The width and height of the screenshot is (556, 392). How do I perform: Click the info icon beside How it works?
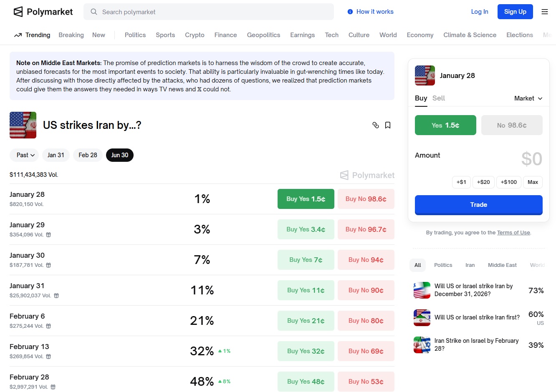point(350,12)
